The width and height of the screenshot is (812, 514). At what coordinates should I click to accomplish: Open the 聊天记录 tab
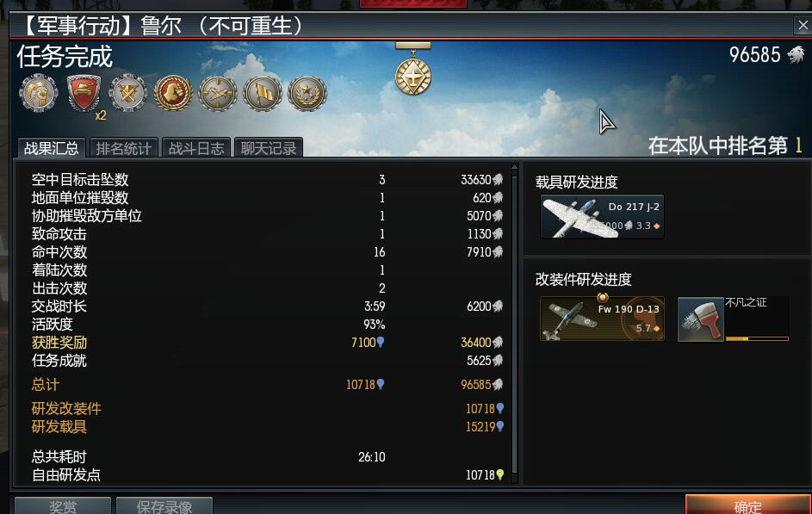[269, 147]
